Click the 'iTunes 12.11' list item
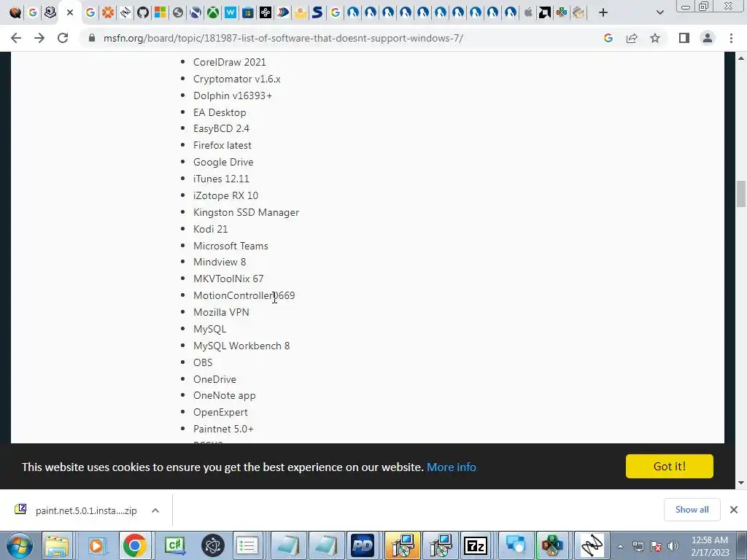This screenshot has height=560, width=747. [x=221, y=179]
